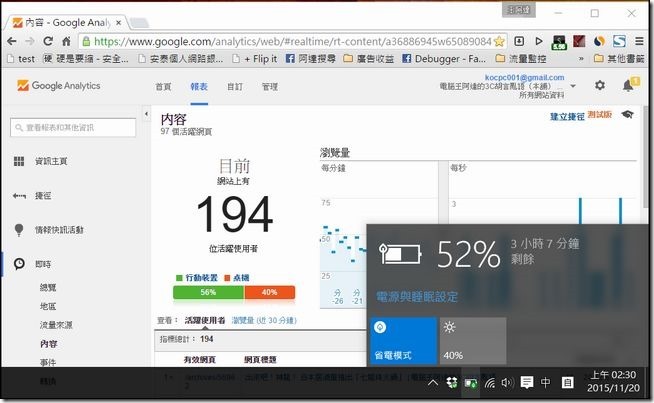Select the 報表 tab
The height and width of the screenshot is (403, 654).
coord(199,87)
